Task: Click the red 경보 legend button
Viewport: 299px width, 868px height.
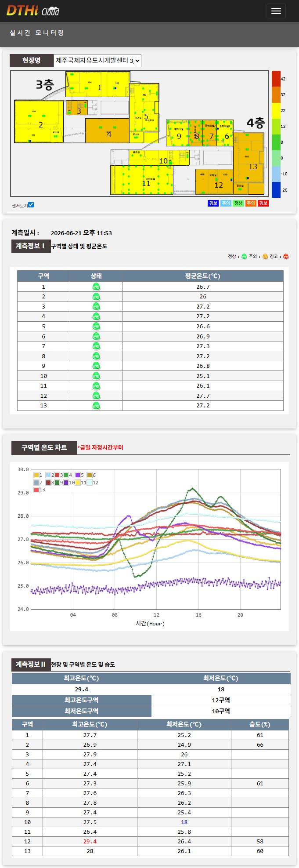Action: (x=263, y=203)
